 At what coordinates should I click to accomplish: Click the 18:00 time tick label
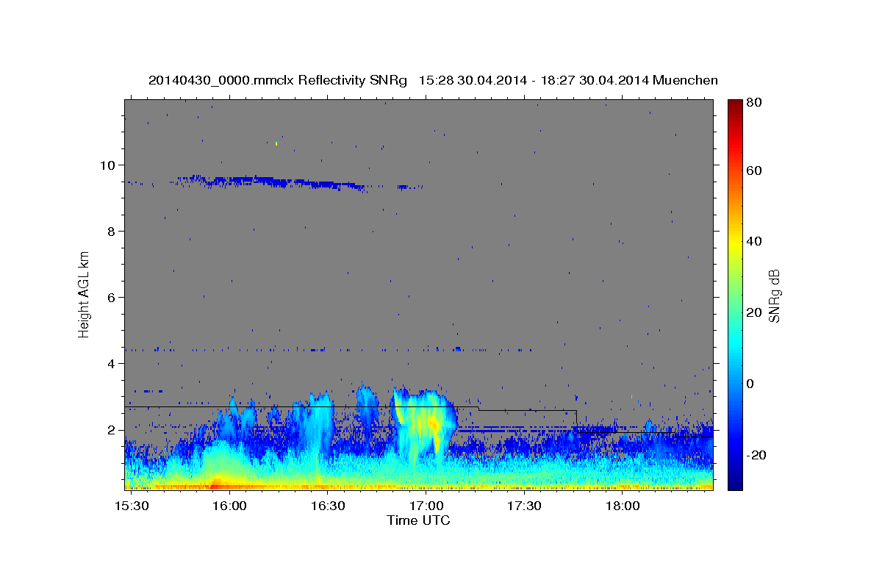(x=622, y=506)
